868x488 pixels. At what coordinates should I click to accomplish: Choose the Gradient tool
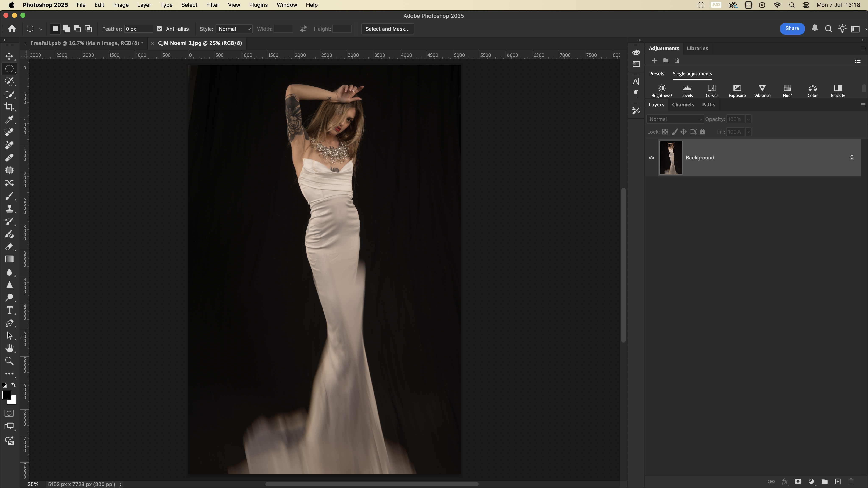[x=9, y=259]
